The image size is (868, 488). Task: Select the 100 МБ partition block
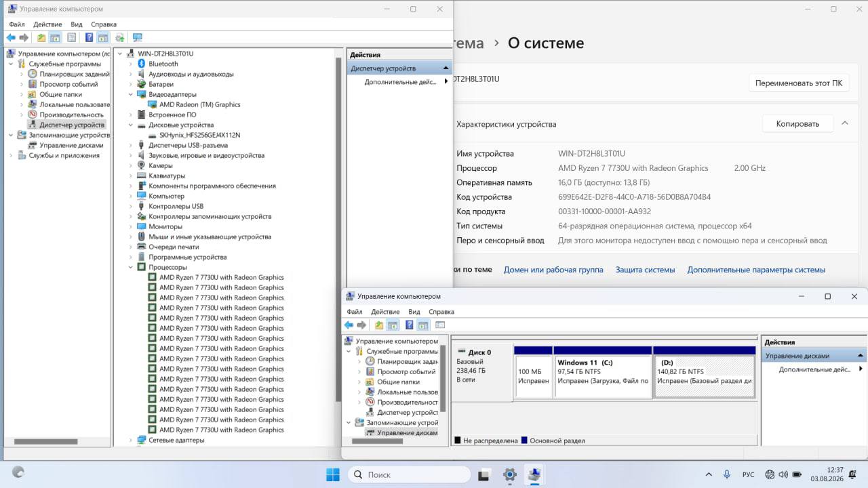coord(533,371)
